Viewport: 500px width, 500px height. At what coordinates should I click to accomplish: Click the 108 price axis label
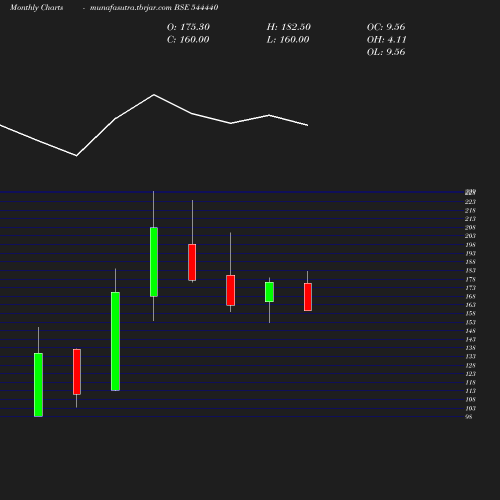point(470,399)
